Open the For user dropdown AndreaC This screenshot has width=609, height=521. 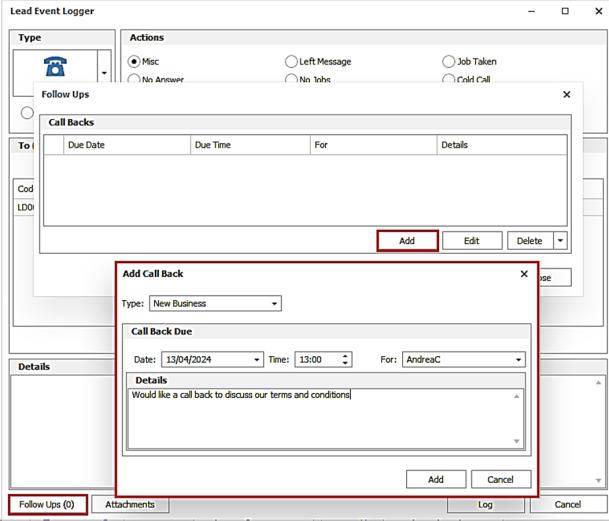click(x=518, y=360)
